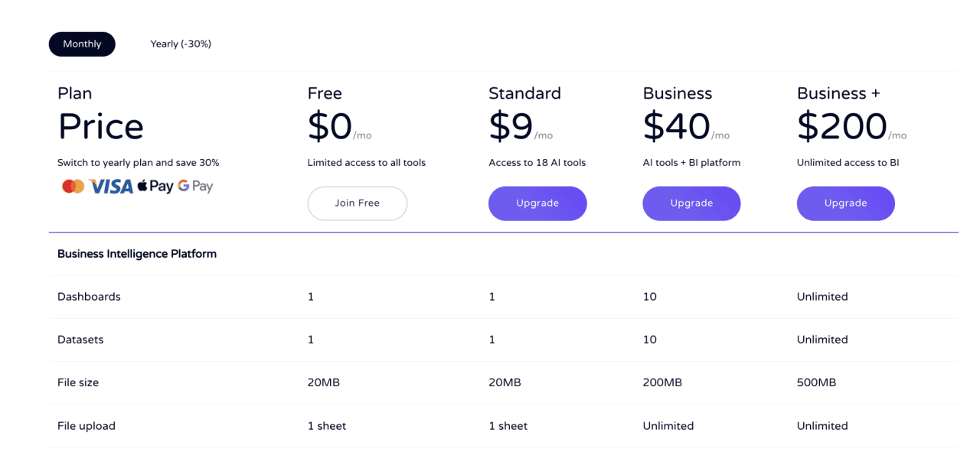This screenshot has height=449, width=980.
Task: Click the File upload row label
Action: [x=87, y=426]
